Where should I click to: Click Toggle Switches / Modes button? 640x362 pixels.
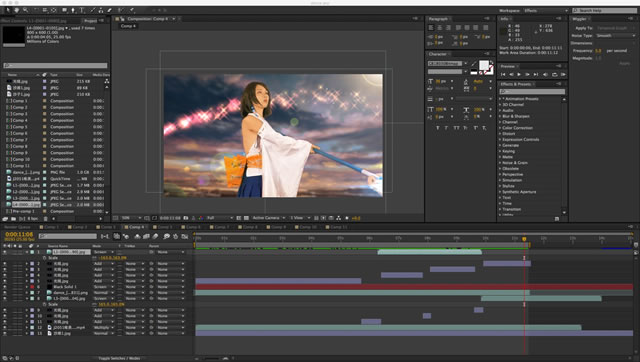coord(118,358)
